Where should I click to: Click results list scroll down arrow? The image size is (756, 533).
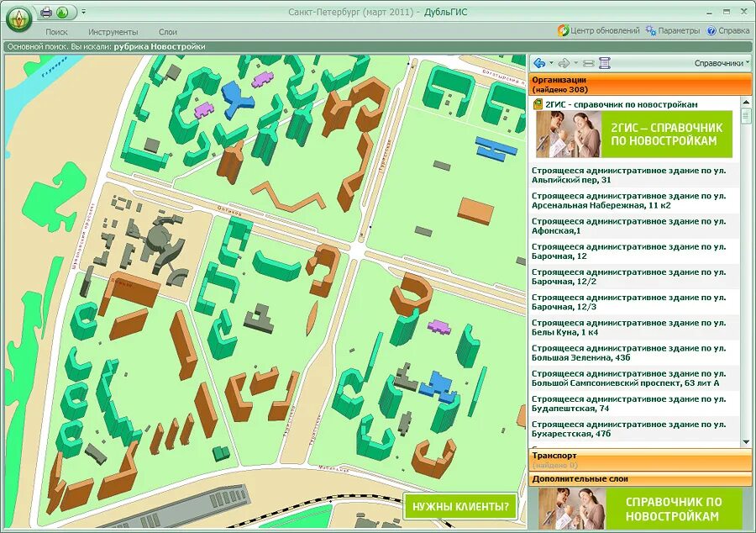tap(747, 441)
